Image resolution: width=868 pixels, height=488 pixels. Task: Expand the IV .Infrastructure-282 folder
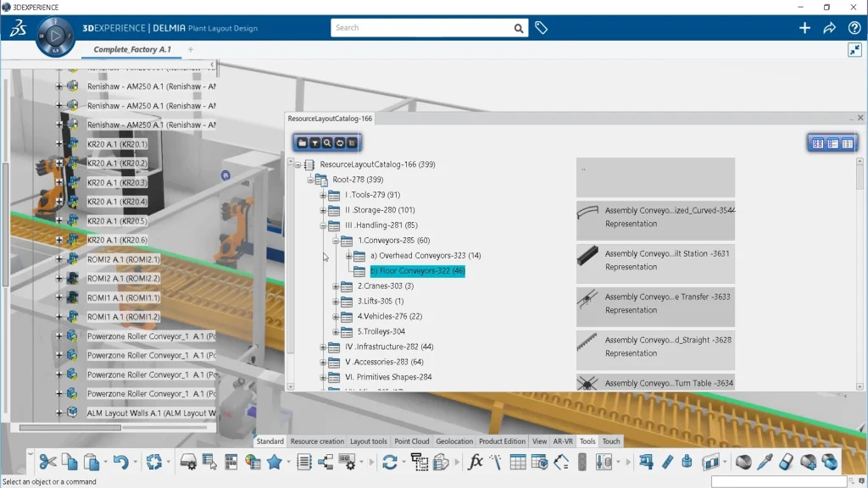[323, 347]
